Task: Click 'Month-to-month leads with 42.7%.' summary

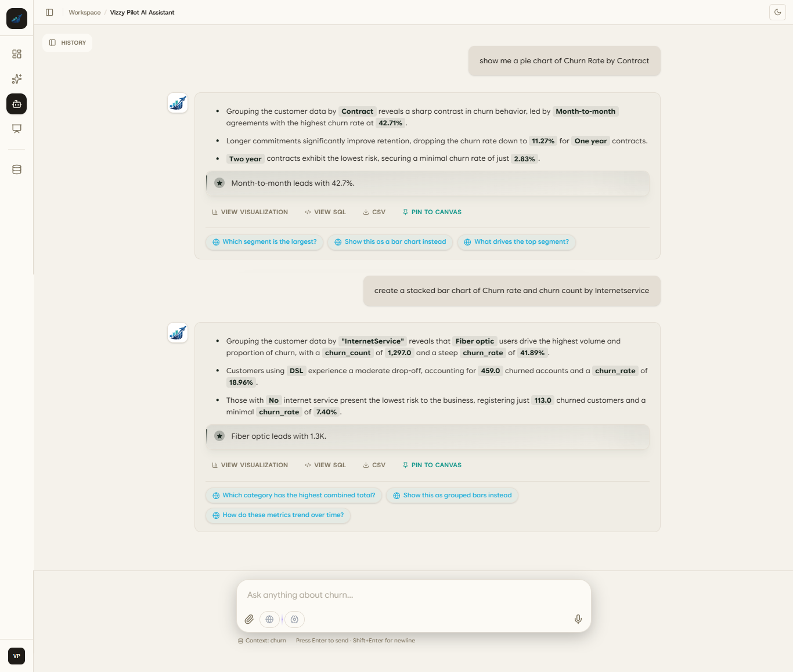Action: (293, 183)
